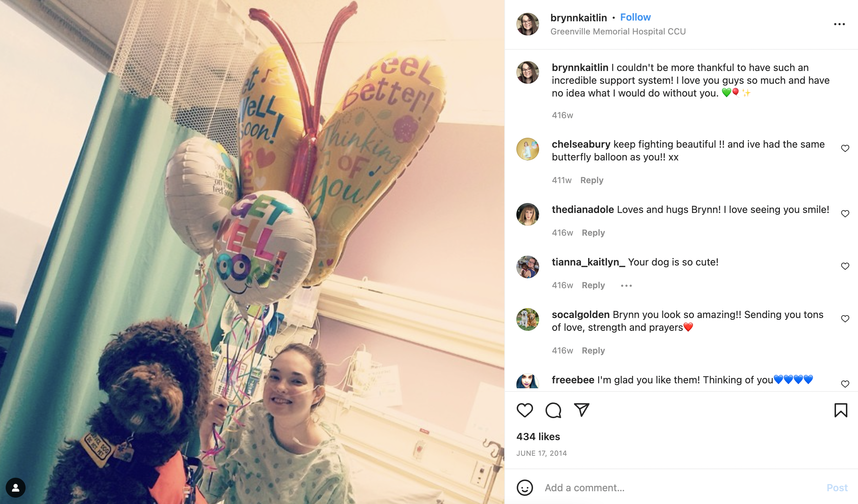Viewport: 858px width, 504px height.
Task: Open brynnkaitlin header profile picture
Action: coord(527,24)
